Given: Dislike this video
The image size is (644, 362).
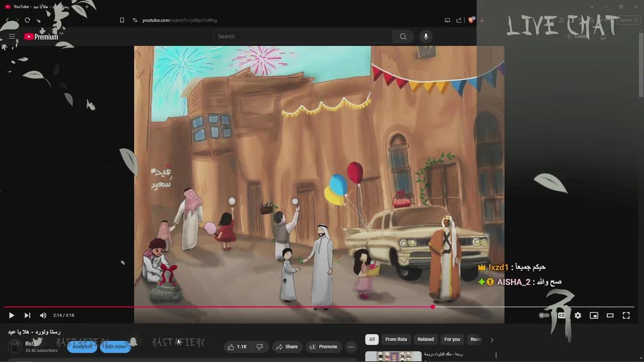Looking at the screenshot, I should tap(260, 347).
